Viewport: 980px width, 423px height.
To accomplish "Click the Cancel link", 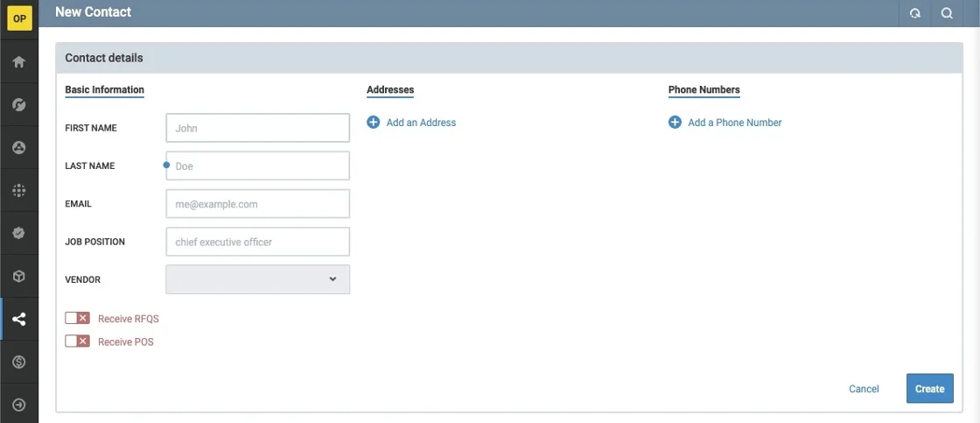I will point(864,389).
